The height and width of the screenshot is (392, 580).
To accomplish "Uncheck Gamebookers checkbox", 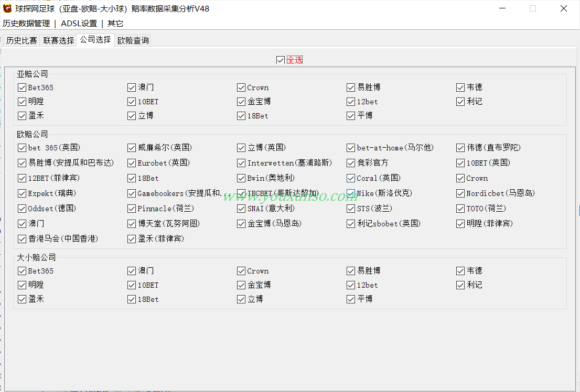I will tap(131, 193).
